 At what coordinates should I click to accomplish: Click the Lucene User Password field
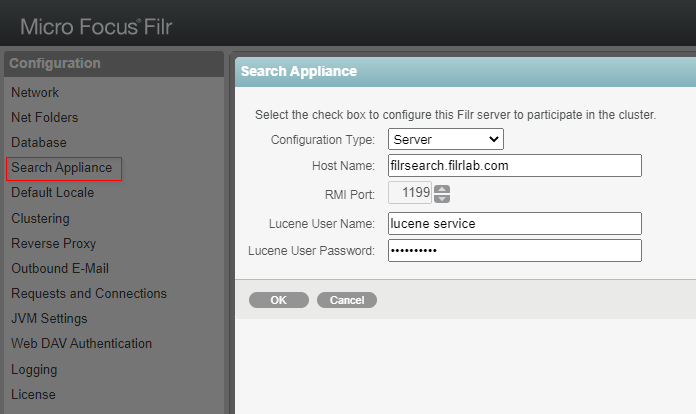coord(514,250)
